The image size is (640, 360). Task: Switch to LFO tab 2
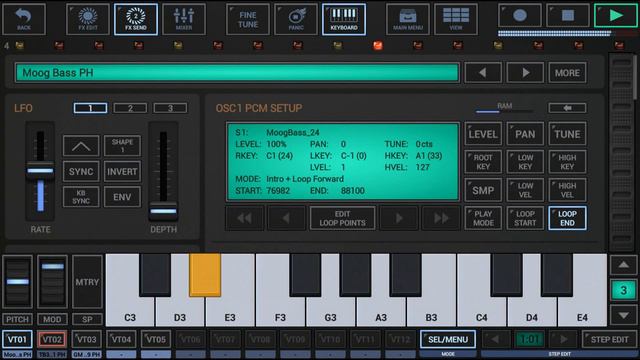130,108
